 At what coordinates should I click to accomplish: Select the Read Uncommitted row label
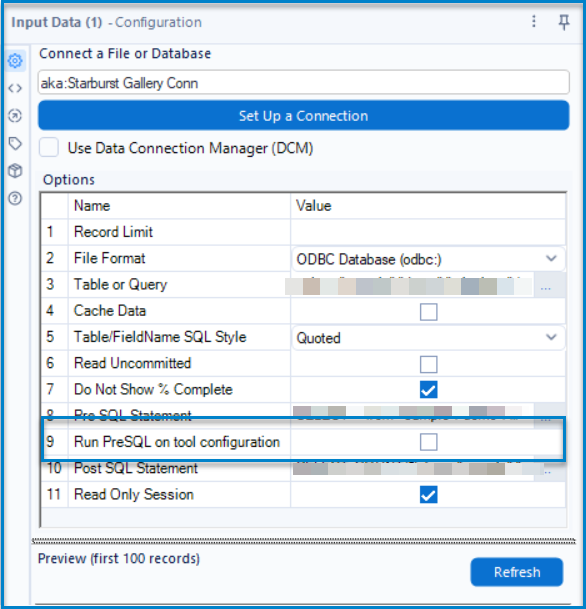[x=132, y=363]
